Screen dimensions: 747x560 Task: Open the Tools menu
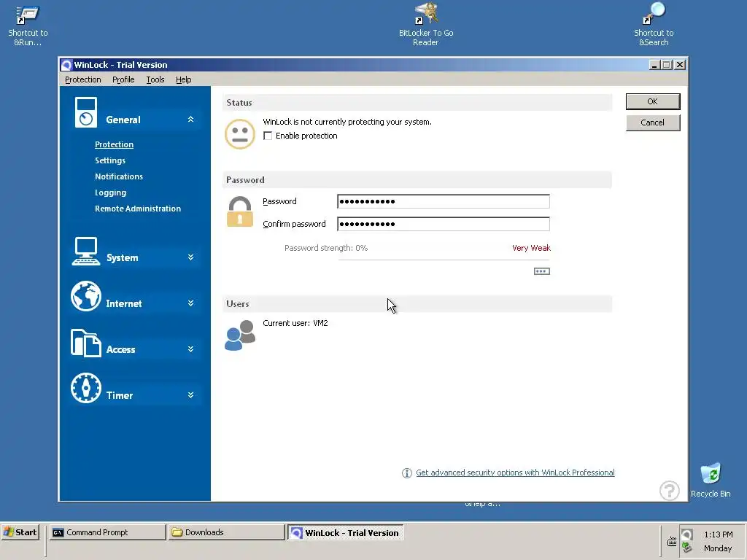tap(155, 79)
